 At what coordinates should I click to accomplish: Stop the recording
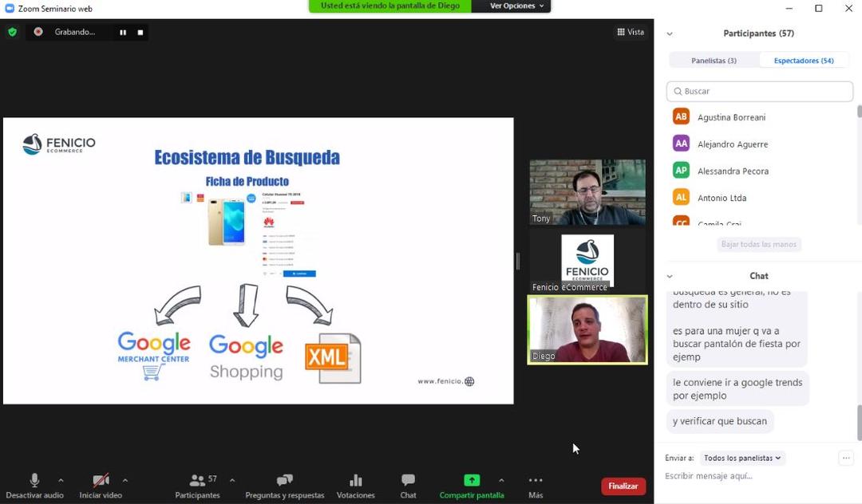pos(140,32)
